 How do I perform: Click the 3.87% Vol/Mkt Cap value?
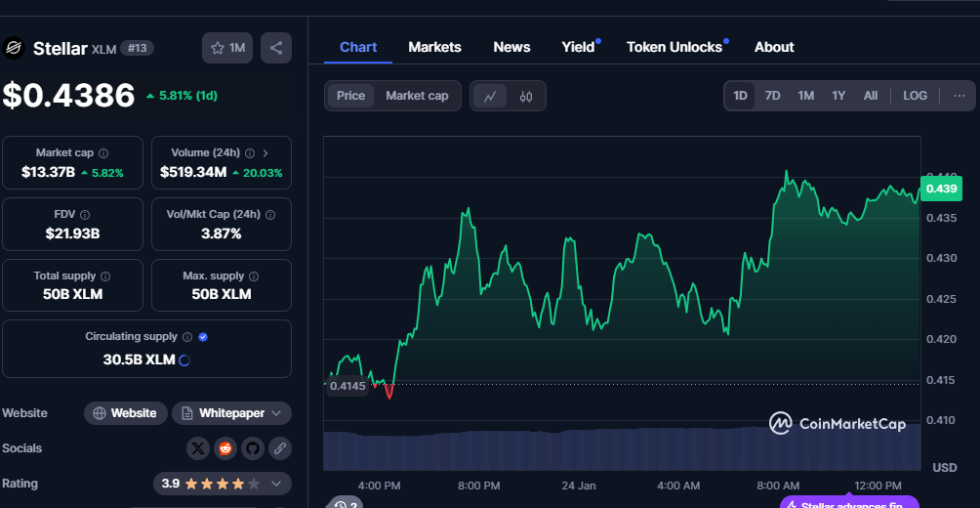222,234
